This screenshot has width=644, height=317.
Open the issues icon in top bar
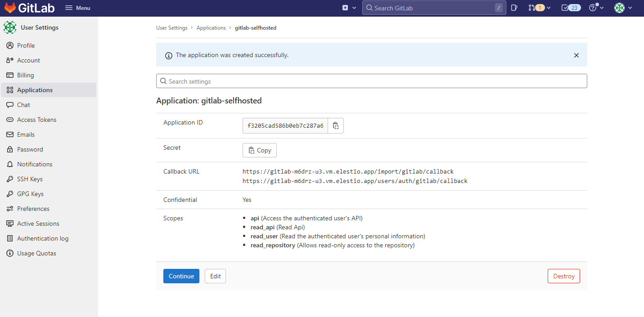[x=514, y=8]
